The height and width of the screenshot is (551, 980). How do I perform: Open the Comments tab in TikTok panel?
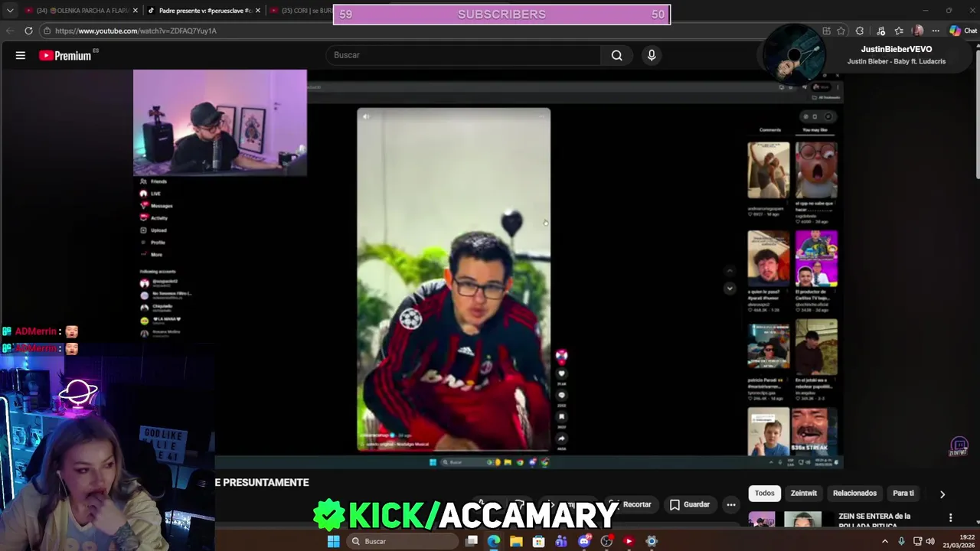[x=770, y=130]
